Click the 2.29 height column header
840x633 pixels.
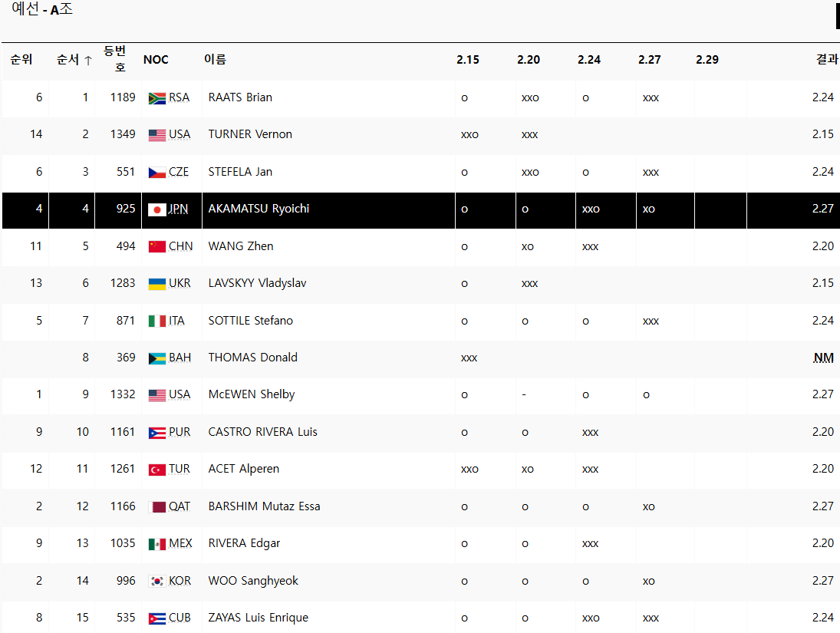(x=707, y=60)
